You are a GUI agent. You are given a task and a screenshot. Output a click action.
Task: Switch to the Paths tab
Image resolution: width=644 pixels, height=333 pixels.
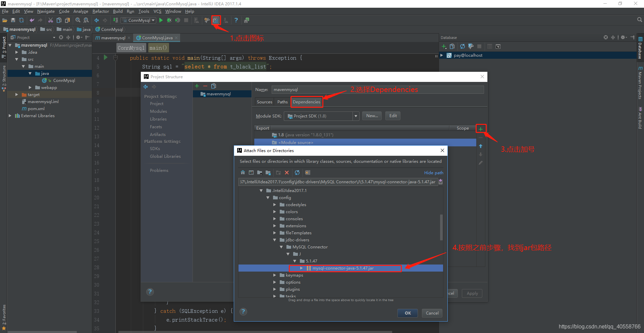(282, 102)
